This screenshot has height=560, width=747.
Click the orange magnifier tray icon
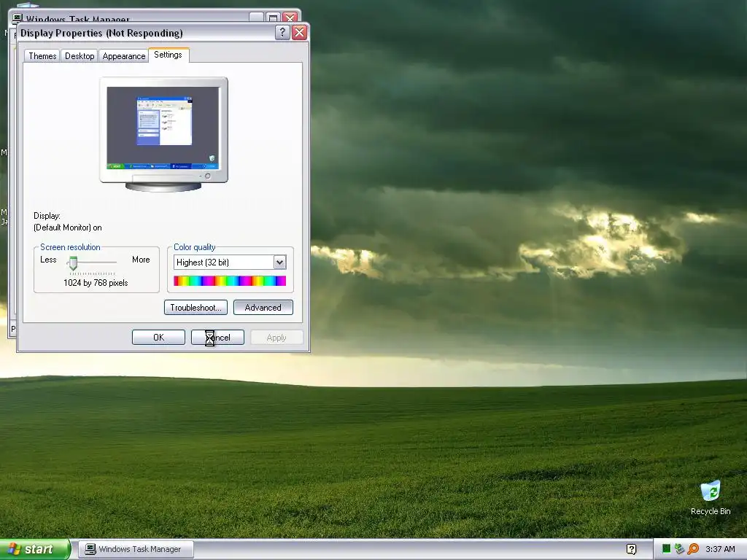tap(693, 549)
